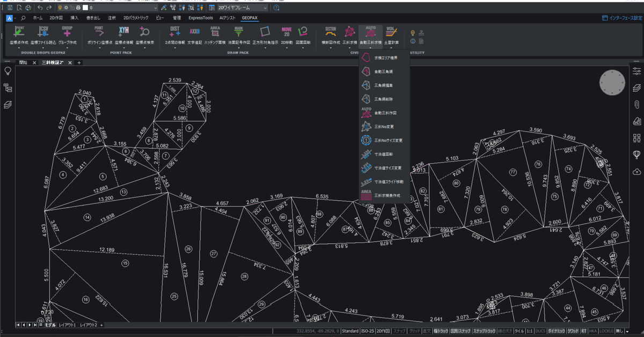Choose 三角網編集 from dropdown menu
Image resolution: width=644 pixels, height=337 pixels.
tap(384, 85)
